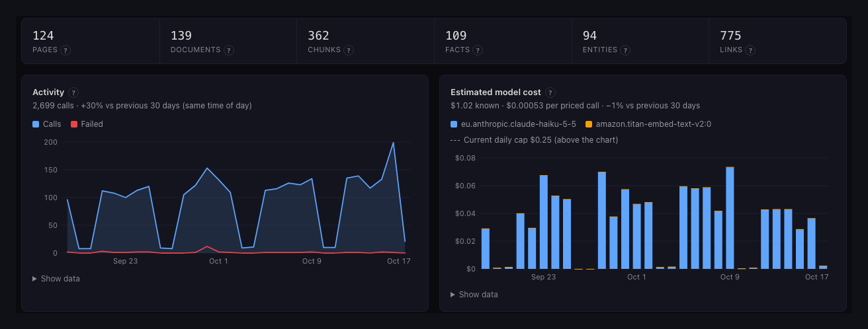Click the Estimated model cost title
Image resolution: width=868 pixels, height=329 pixels.
[x=496, y=92]
